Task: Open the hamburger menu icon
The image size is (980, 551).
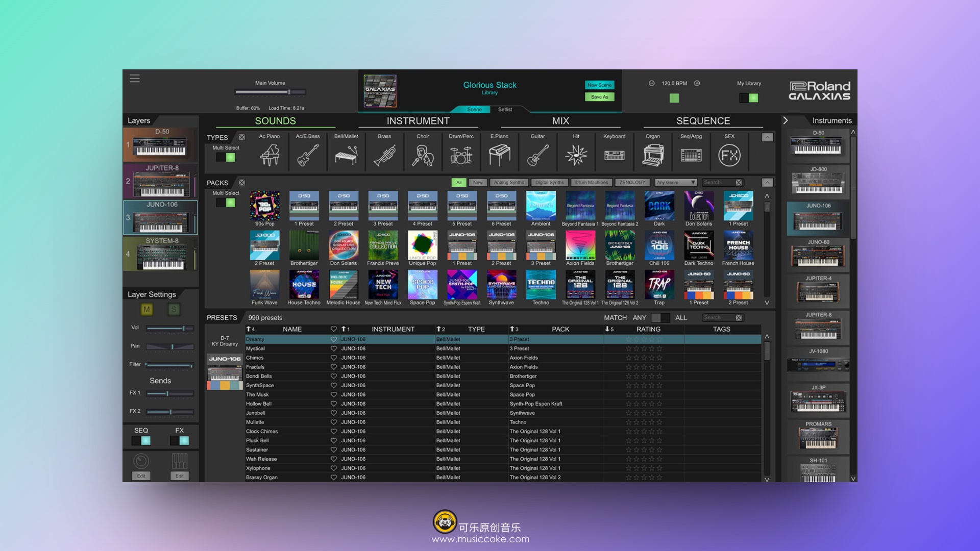Action: coord(135,79)
